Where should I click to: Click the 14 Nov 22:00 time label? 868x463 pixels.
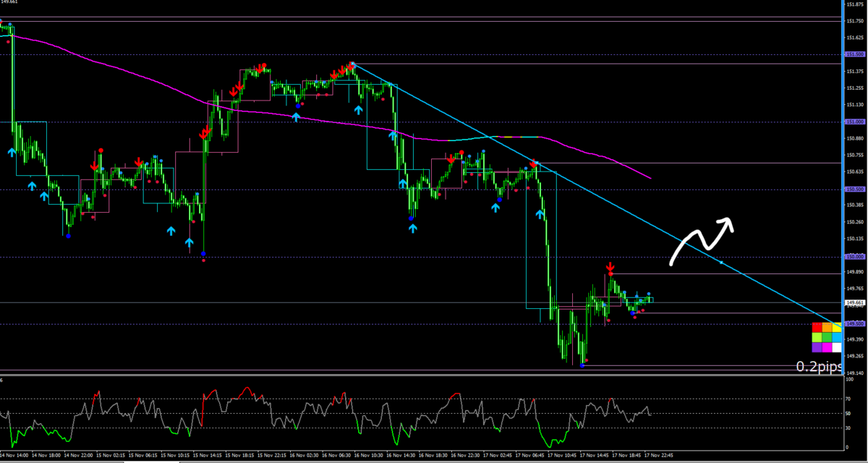tap(79, 456)
